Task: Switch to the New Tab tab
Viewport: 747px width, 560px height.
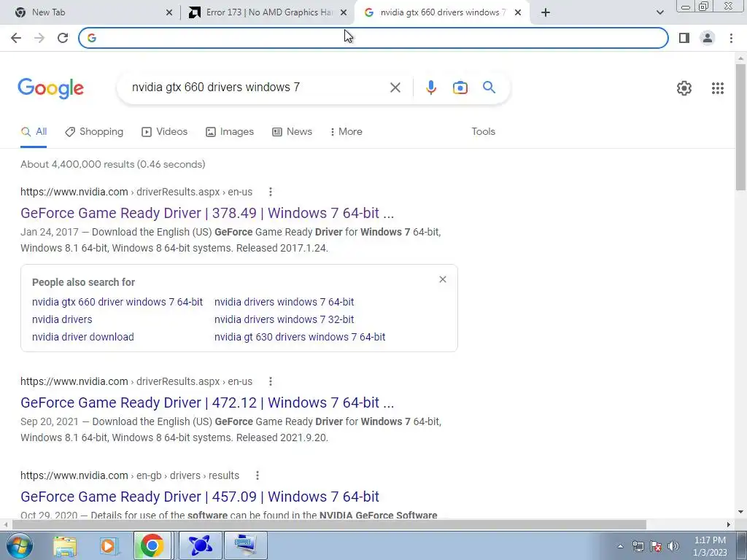Action: 90,12
